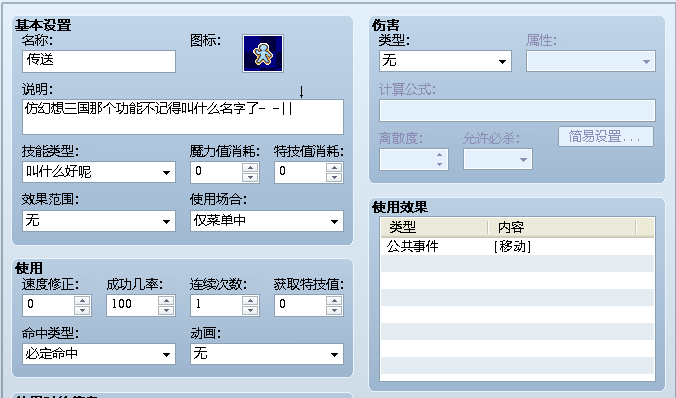Open the 伤害 类型 dropdown

(x=445, y=61)
